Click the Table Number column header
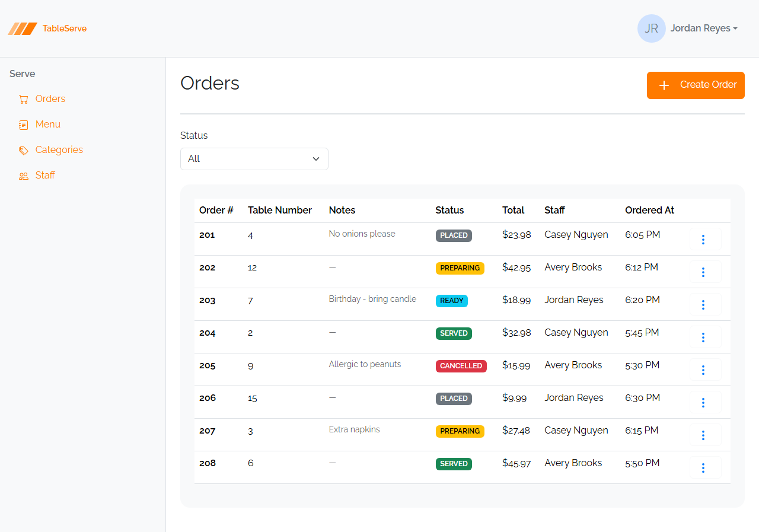The image size is (759, 532). click(280, 211)
